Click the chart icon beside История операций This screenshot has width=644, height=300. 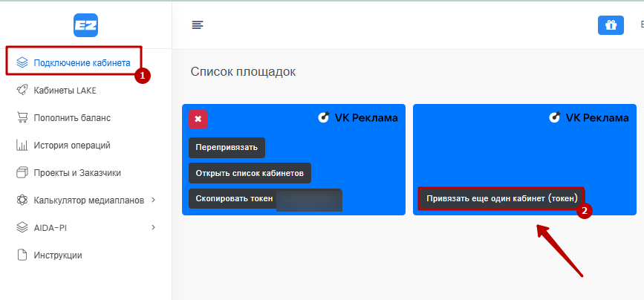pos(22,146)
